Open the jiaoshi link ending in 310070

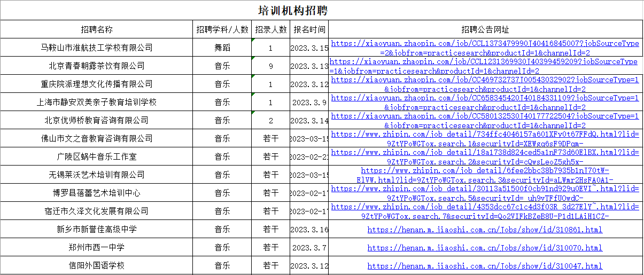point(485,248)
